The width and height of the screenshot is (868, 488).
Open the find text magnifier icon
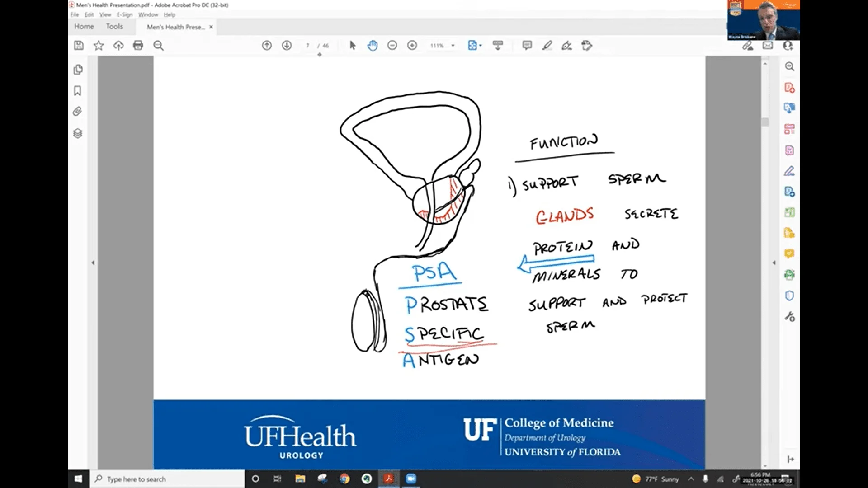pyautogui.click(x=158, y=45)
